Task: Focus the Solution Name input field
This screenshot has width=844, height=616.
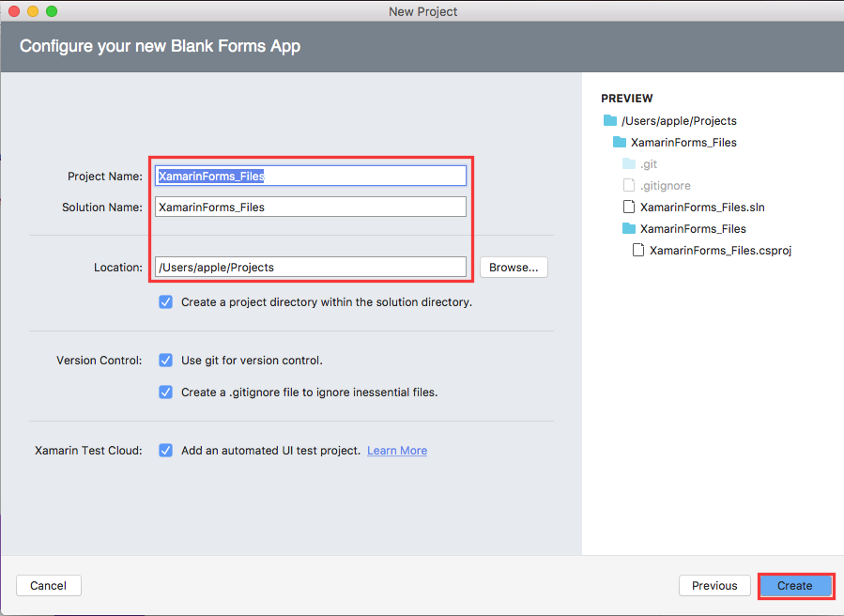Action: click(x=310, y=208)
